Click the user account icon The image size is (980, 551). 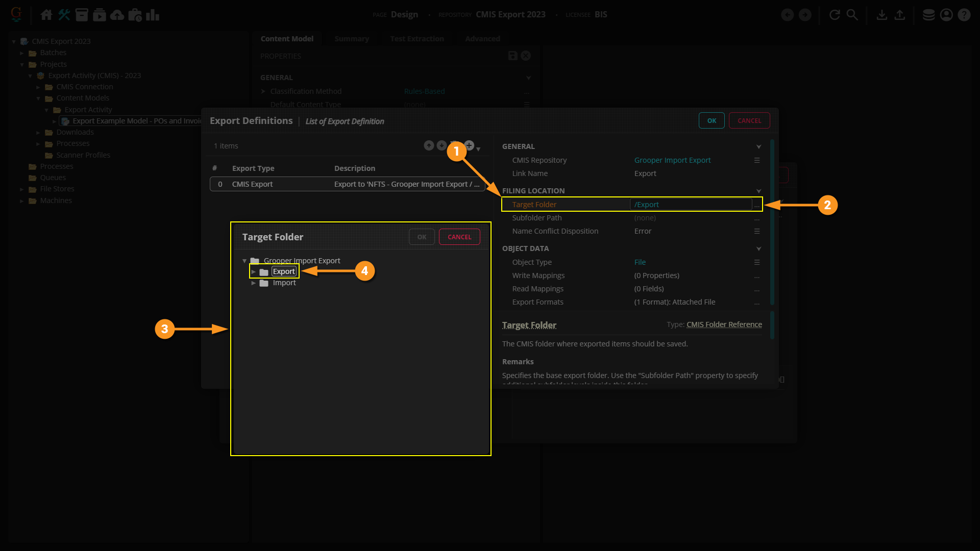click(x=946, y=15)
